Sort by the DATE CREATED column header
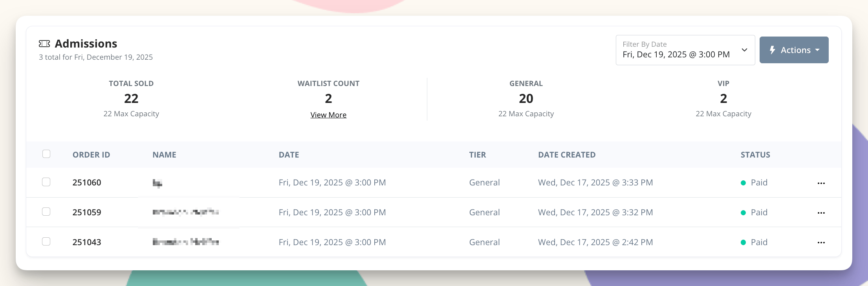 pos(566,155)
